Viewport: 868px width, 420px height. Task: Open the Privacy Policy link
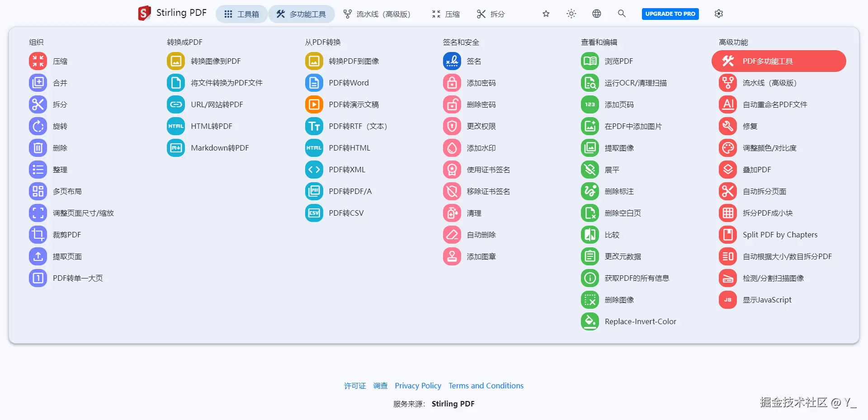(x=418, y=386)
